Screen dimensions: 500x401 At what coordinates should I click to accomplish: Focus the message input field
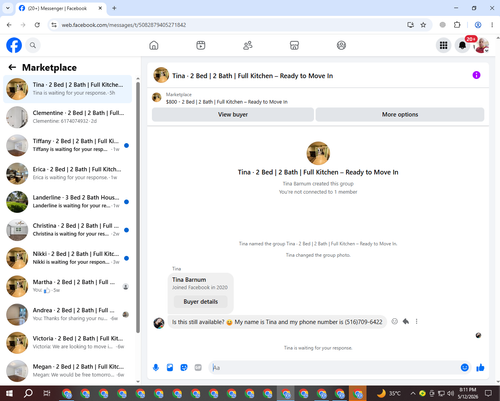tap(335, 367)
